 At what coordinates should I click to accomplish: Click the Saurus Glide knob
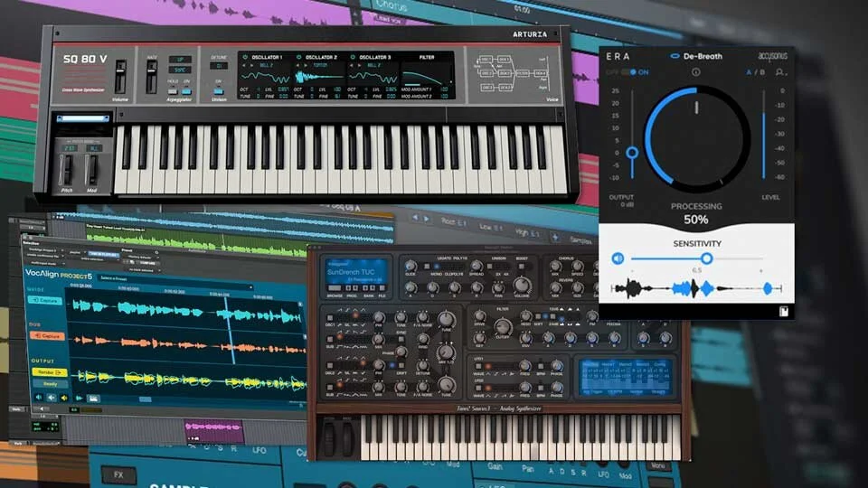(x=410, y=266)
